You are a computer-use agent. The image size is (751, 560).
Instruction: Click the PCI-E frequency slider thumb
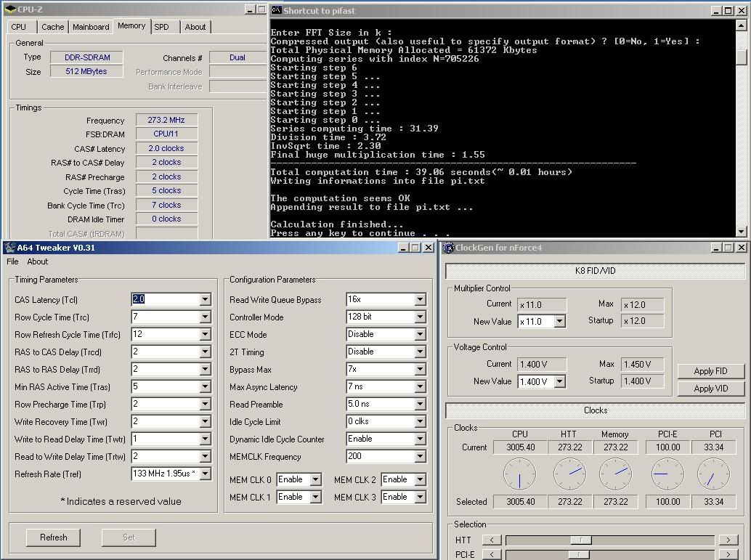click(x=579, y=554)
